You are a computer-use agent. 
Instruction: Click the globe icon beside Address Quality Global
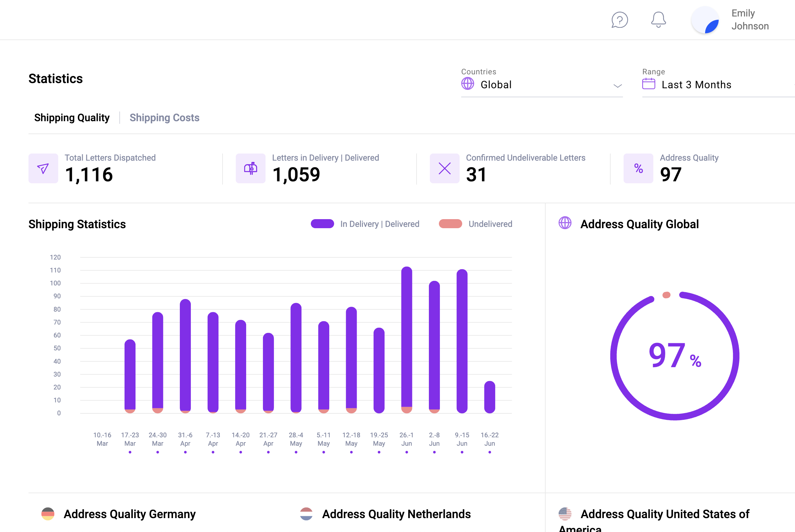tap(564, 224)
